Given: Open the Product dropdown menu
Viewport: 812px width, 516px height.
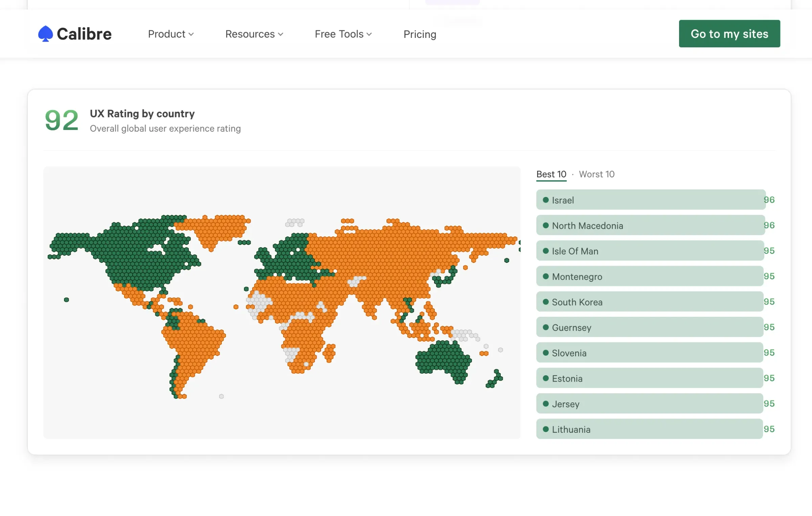Looking at the screenshot, I should [x=171, y=34].
